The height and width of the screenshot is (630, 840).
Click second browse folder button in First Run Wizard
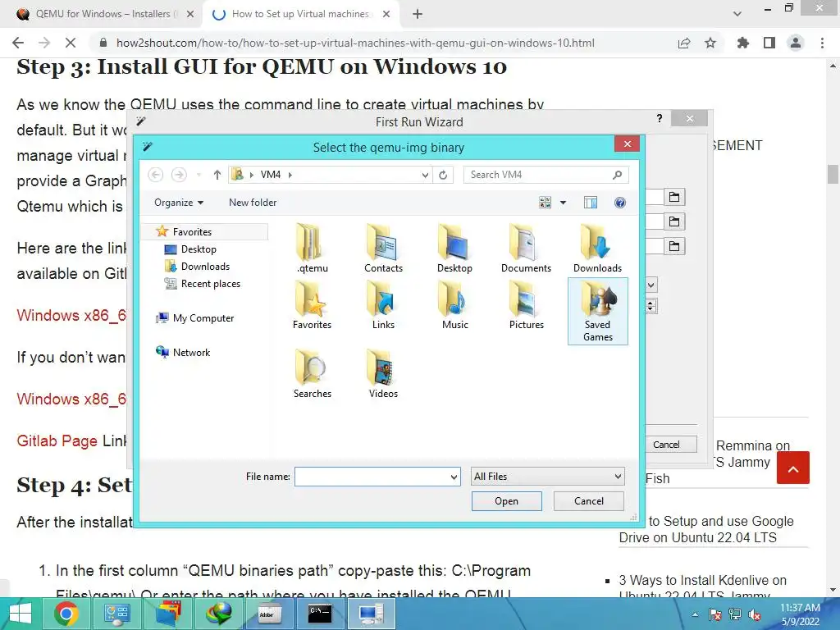(x=674, y=221)
